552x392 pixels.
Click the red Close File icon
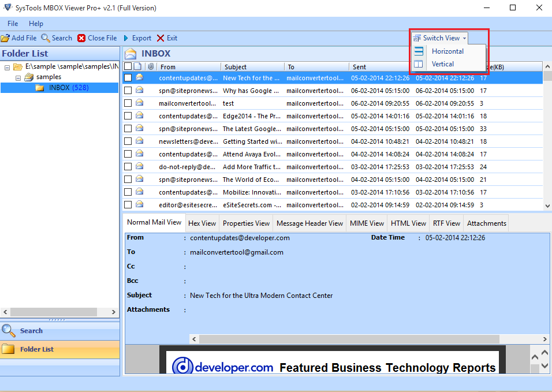tap(81, 38)
